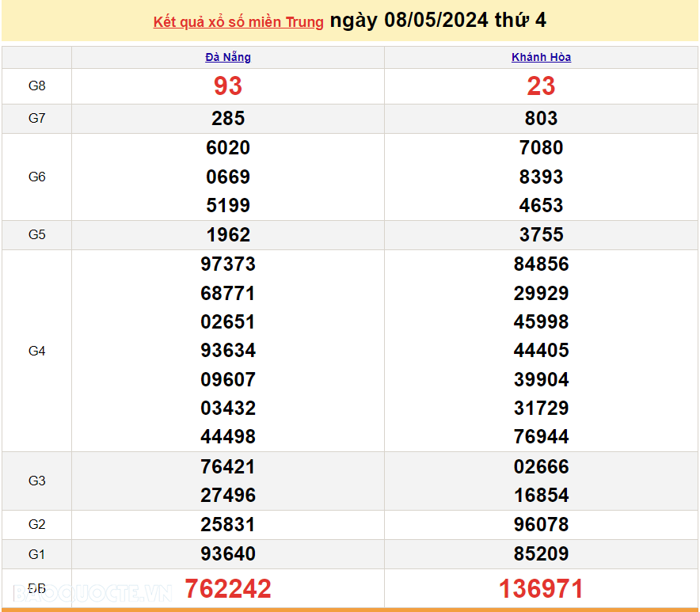Click Khánh Hòa G5 number 3755
Screen dimensions: 700x612
point(541,235)
